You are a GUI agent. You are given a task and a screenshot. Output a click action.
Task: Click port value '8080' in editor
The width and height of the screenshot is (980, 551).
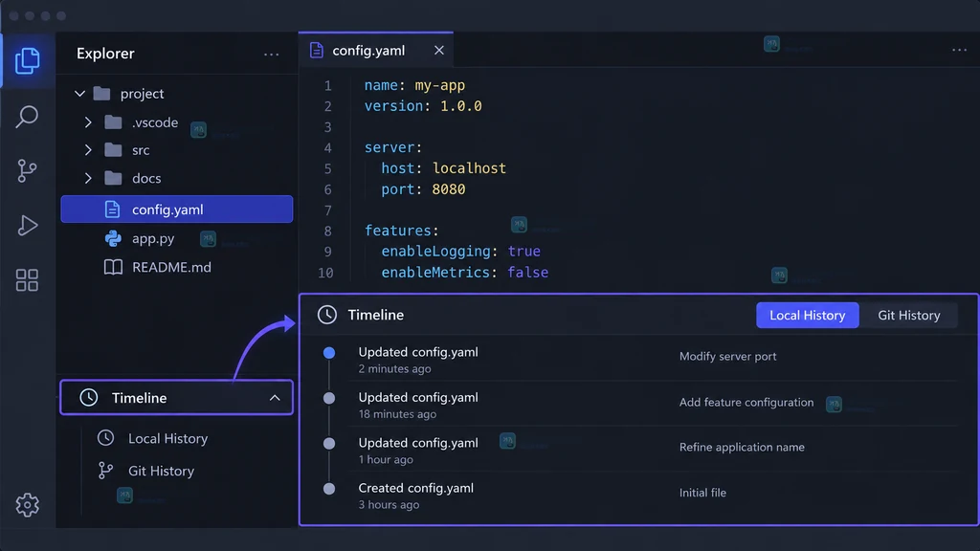(x=449, y=189)
